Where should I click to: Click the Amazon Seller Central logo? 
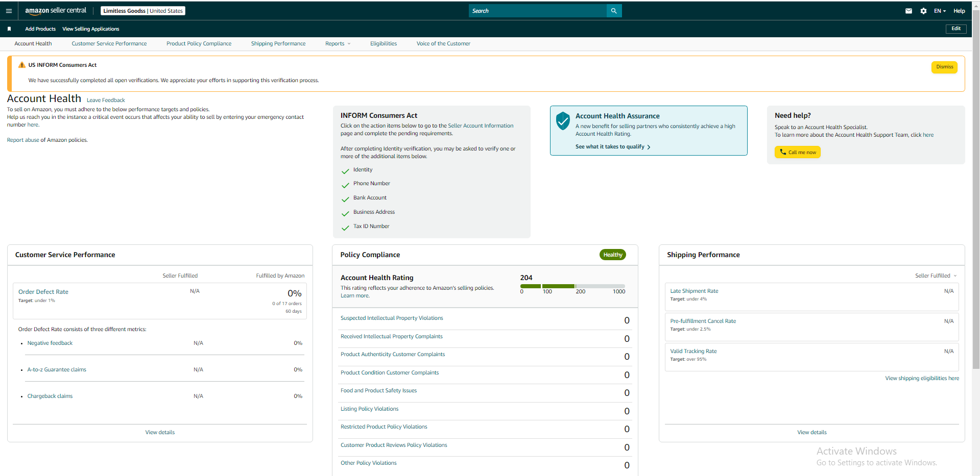coord(56,11)
